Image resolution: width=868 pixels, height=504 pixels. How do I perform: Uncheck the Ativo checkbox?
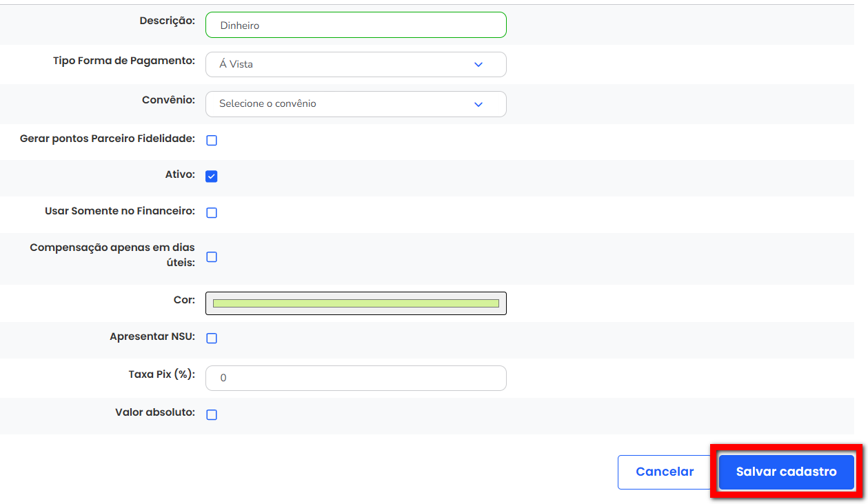click(212, 177)
